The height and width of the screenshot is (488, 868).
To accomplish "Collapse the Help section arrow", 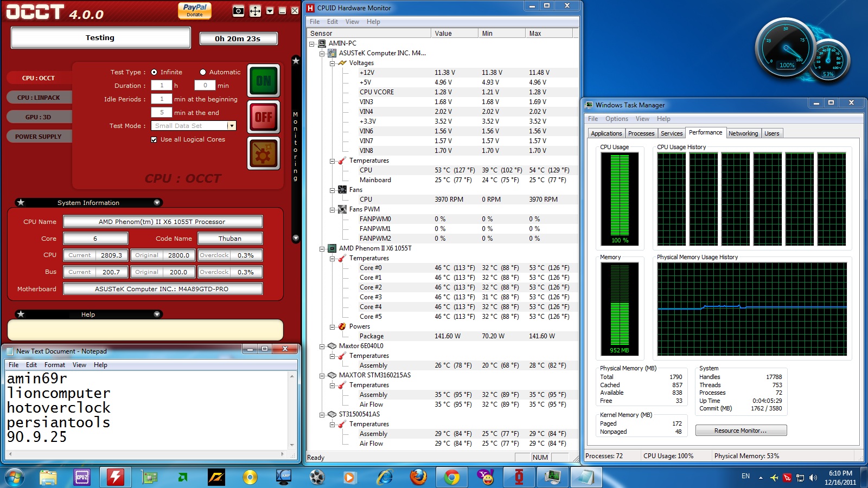I will 157,314.
